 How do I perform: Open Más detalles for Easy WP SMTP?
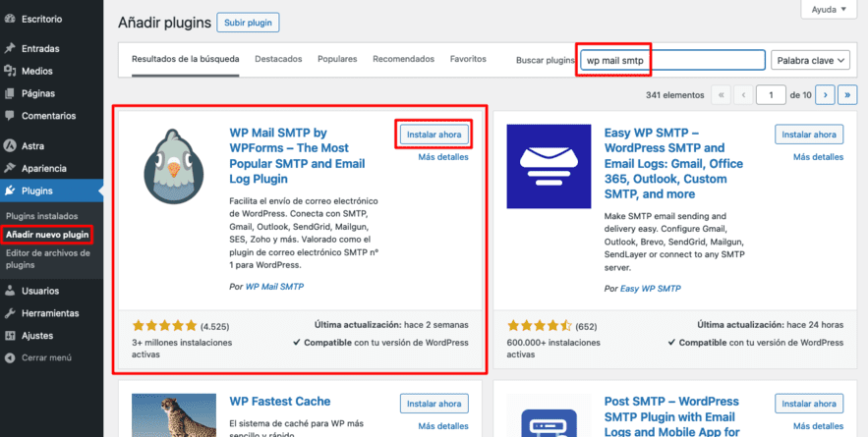[x=818, y=157]
